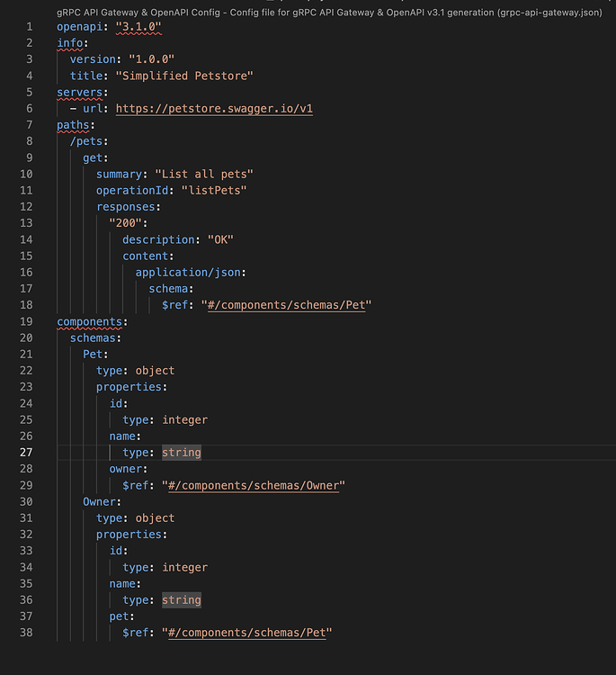Click line number 19 in the gutter
This screenshot has height=675, width=616.
(x=26, y=321)
